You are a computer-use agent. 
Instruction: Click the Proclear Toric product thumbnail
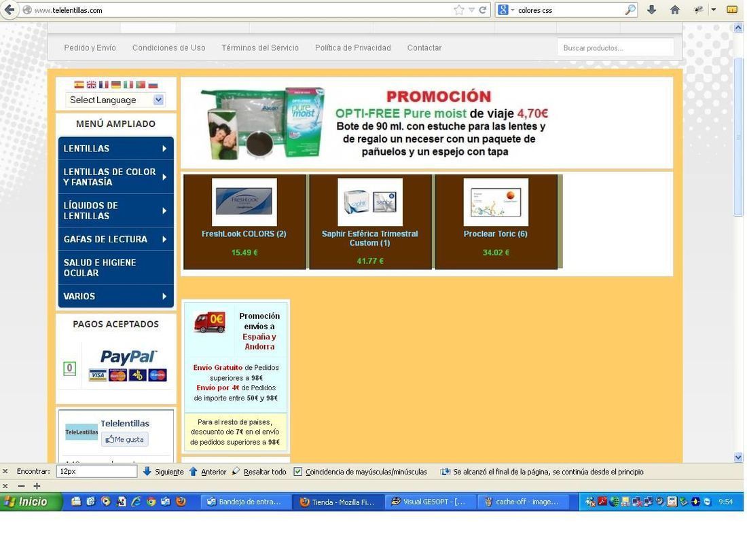(496, 202)
